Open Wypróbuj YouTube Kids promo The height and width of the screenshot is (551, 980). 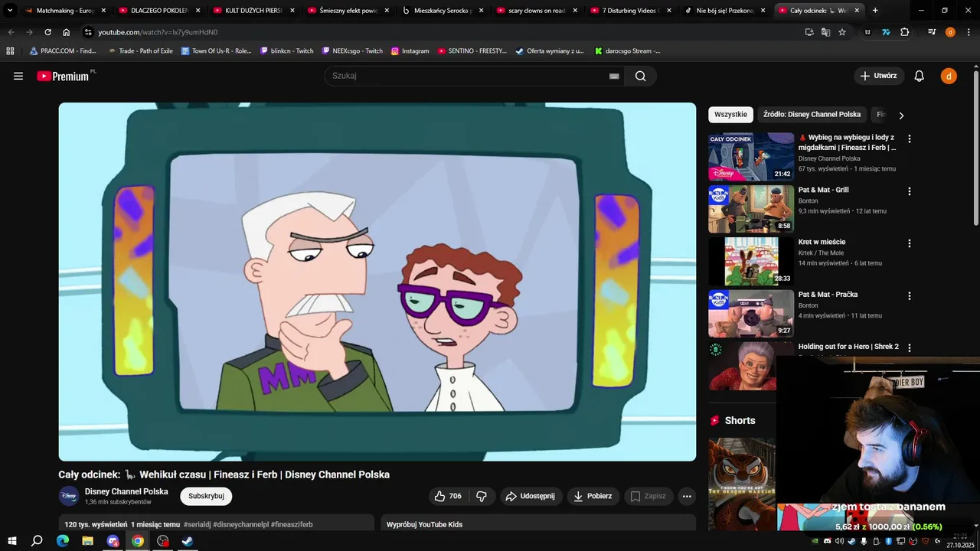[538, 523]
